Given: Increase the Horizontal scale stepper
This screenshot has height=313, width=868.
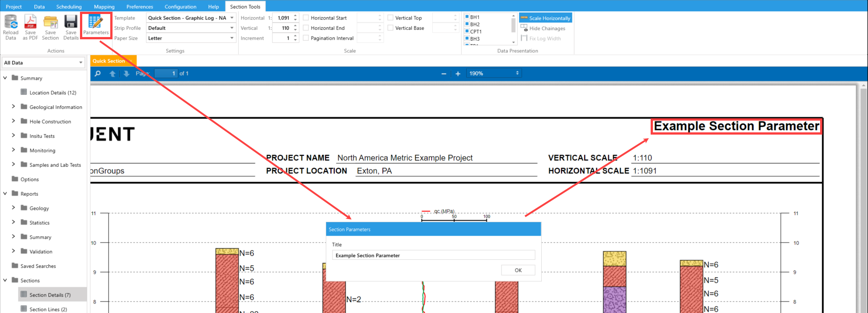Looking at the screenshot, I should [296, 16].
